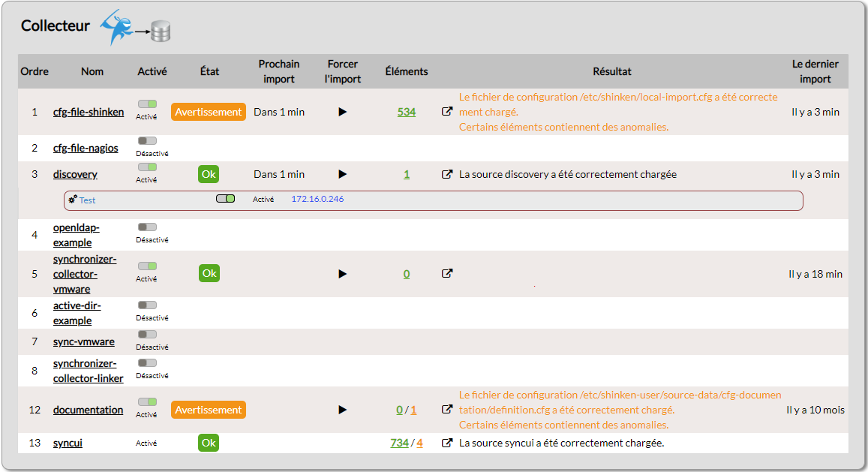Viewport: 868px width, 472px height.
Task: Click the 534 elements count link
Action: [x=407, y=112]
